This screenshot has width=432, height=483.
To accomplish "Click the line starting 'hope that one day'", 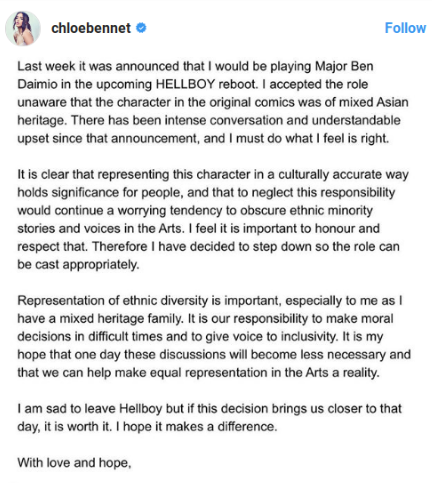I will point(214,355).
